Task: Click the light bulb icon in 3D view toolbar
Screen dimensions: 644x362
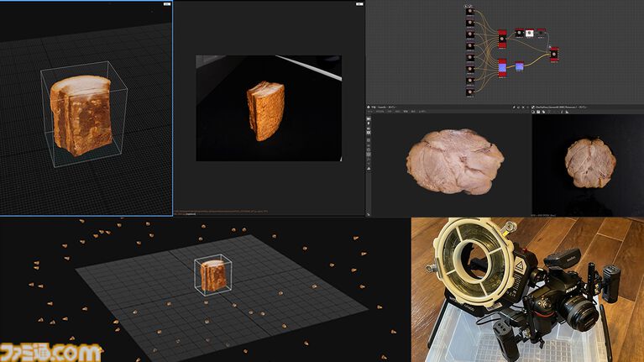Action: pos(369,123)
